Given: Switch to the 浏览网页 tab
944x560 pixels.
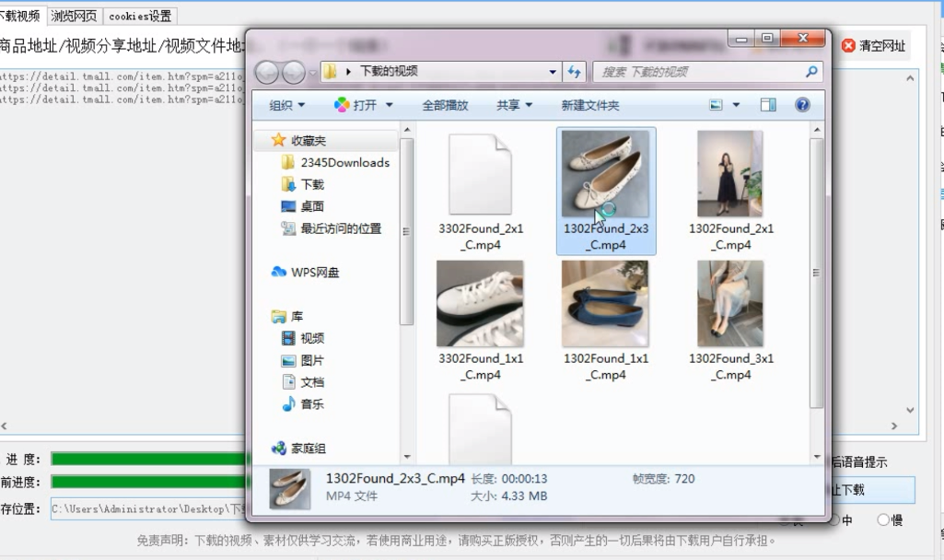Looking at the screenshot, I should (76, 16).
